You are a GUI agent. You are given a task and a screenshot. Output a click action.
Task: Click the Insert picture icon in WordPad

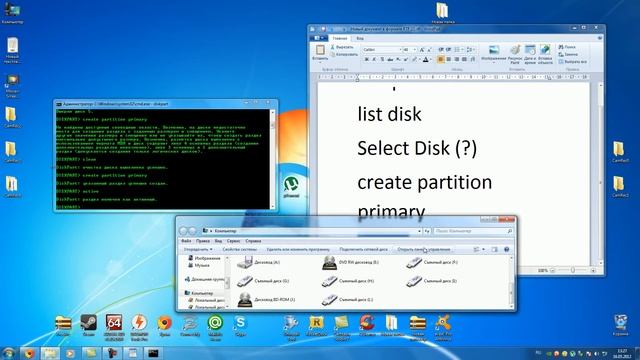coord(494,50)
